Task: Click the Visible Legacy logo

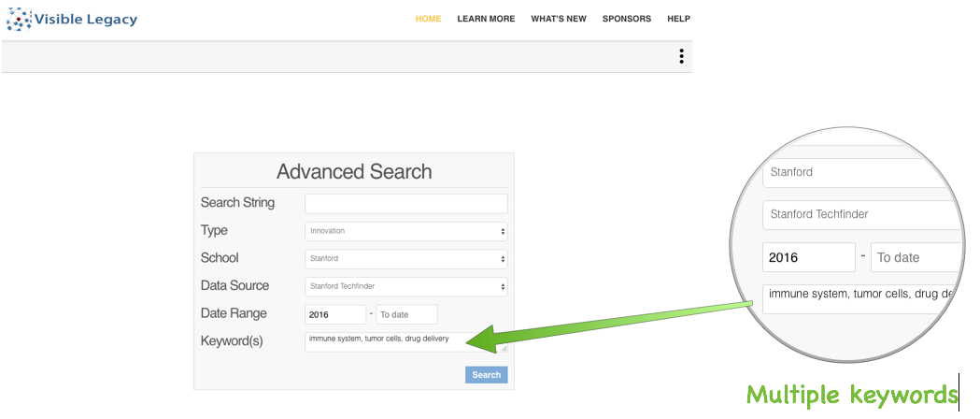Action: coord(72,19)
